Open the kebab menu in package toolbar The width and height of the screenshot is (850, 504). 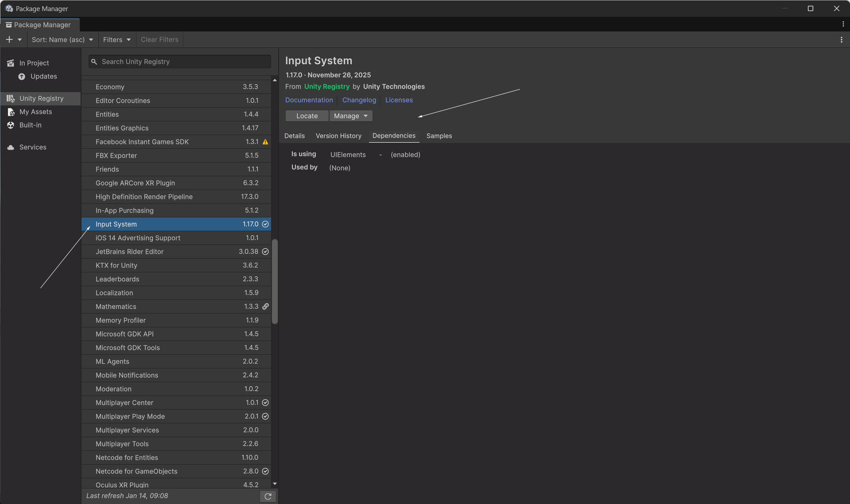[841, 39]
